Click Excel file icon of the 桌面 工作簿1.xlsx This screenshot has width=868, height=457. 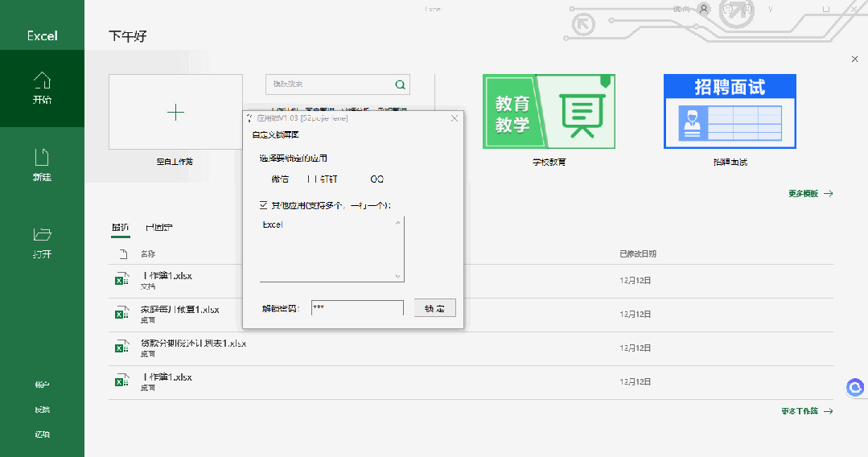point(121,380)
